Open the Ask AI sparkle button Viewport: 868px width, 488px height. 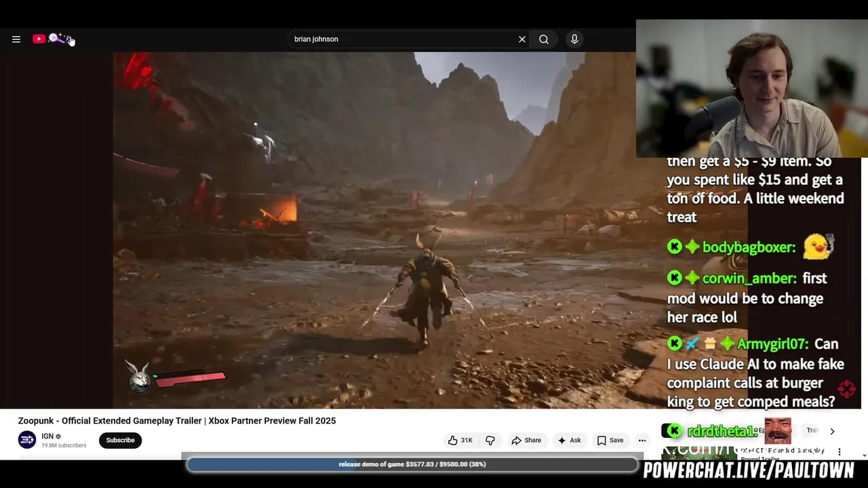[x=569, y=441]
